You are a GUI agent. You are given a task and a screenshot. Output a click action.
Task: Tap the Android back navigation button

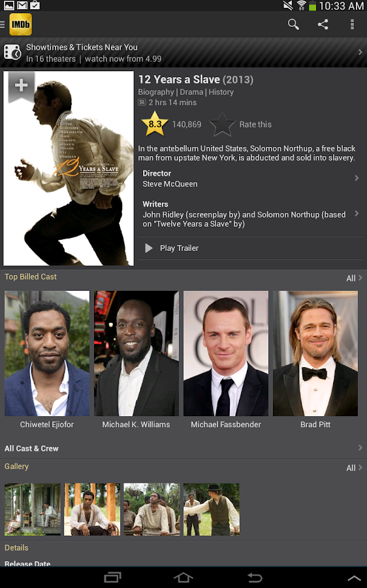(x=255, y=578)
